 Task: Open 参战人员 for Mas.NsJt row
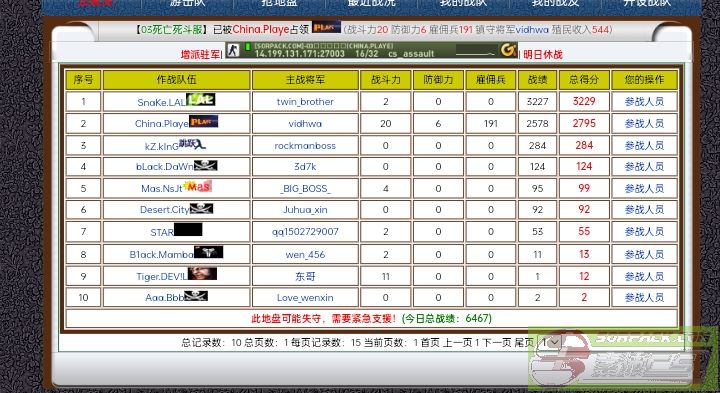click(644, 188)
